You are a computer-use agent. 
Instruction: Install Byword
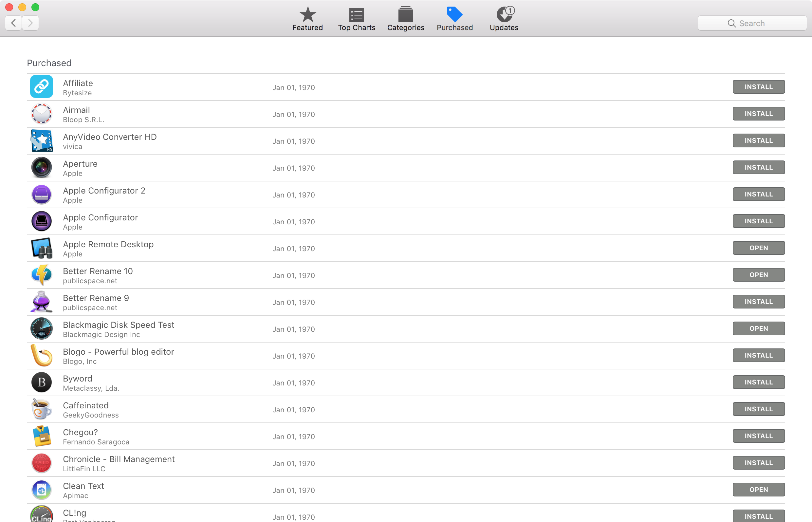[x=758, y=382]
